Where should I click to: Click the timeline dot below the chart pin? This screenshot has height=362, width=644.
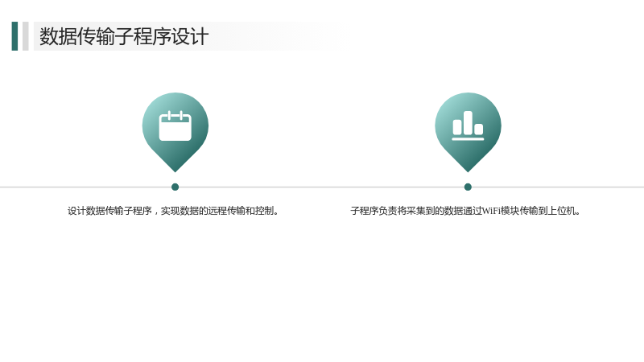click(x=468, y=187)
